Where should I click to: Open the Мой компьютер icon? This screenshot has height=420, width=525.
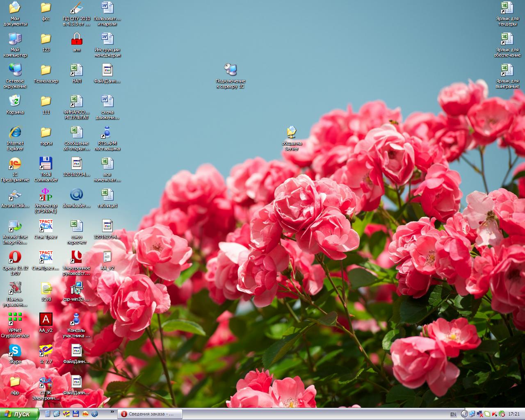tap(15, 39)
